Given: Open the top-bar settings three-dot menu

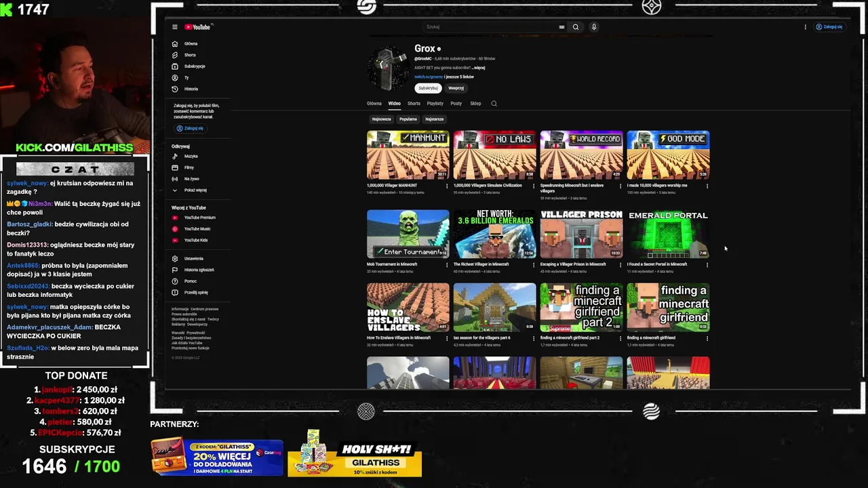Looking at the screenshot, I should [x=806, y=27].
